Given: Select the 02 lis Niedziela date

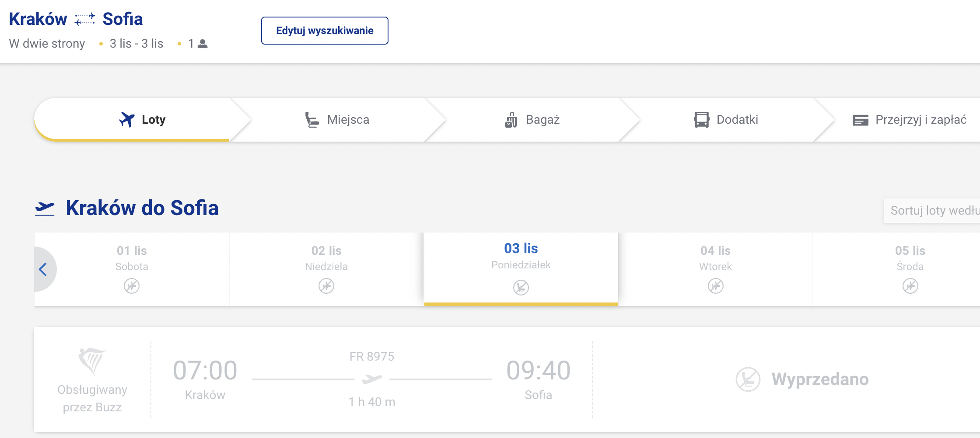Looking at the screenshot, I should [326, 269].
